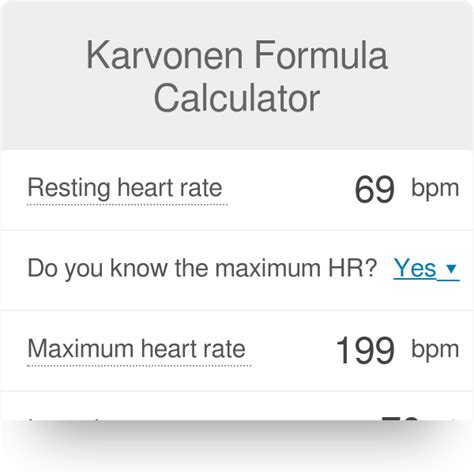
Task: Click the Resting heart rate label
Action: (x=125, y=188)
